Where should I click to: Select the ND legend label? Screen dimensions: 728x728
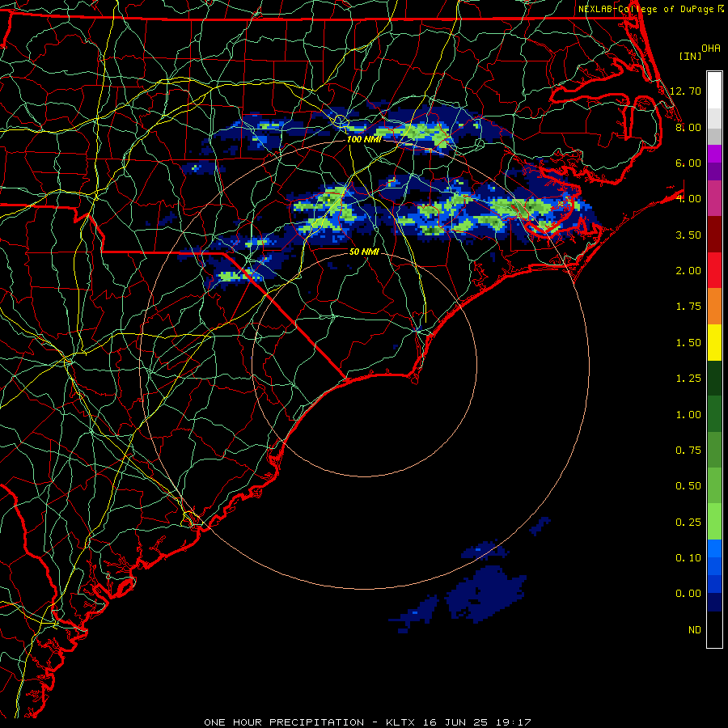point(695,630)
